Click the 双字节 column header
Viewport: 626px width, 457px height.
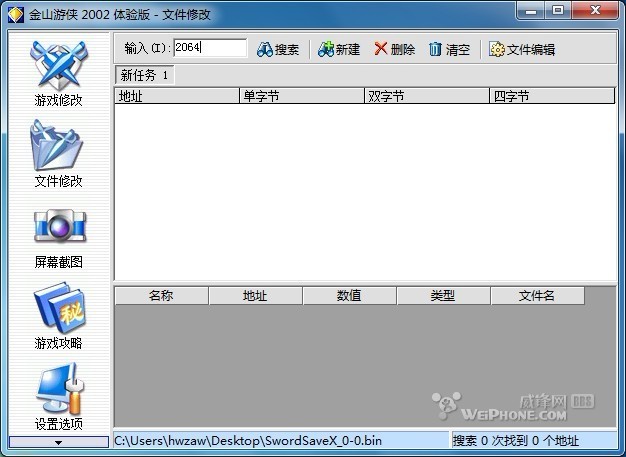(427, 96)
